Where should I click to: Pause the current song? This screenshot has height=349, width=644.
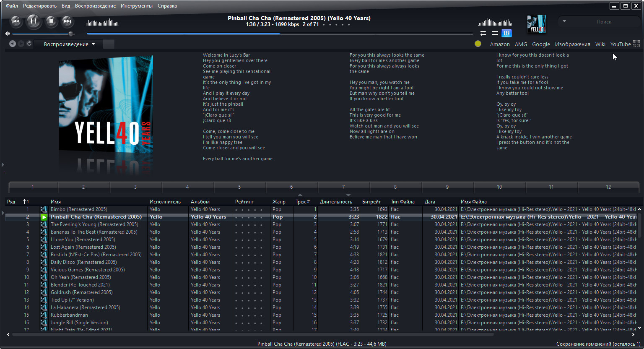(x=34, y=21)
